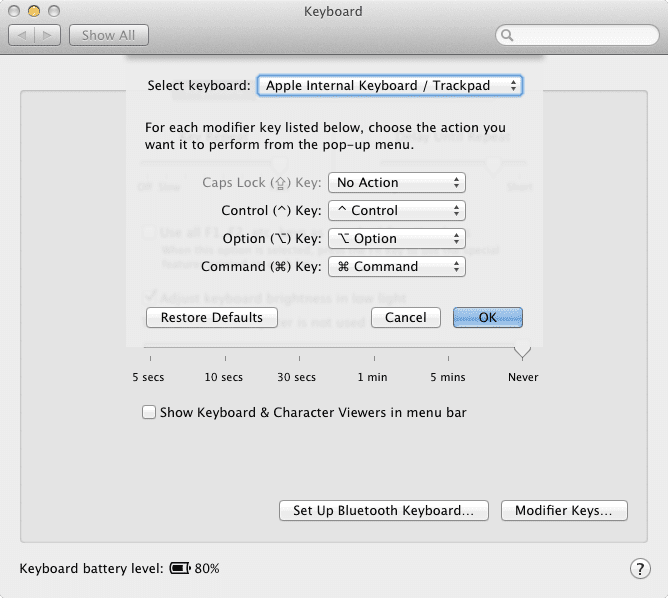This screenshot has height=598, width=668.
Task: Click the 'Command (⌘) Key:' label
Action: pos(261,267)
